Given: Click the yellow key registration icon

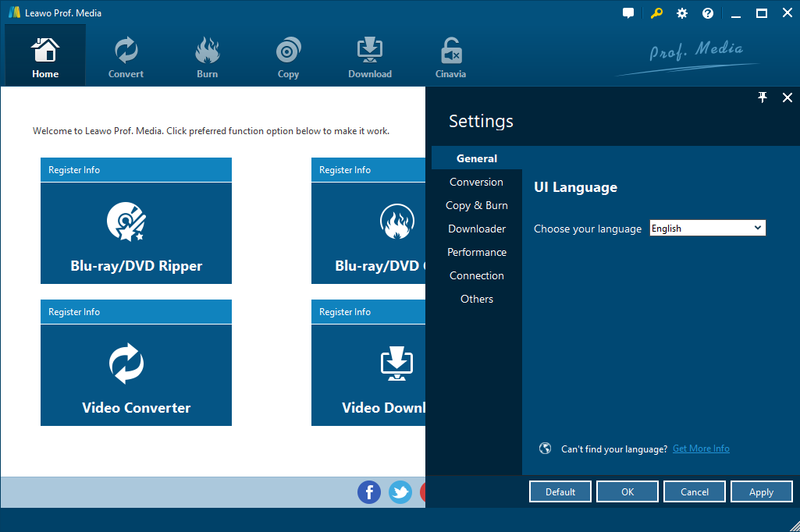Looking at the screenshot, I should click(656, 13).
